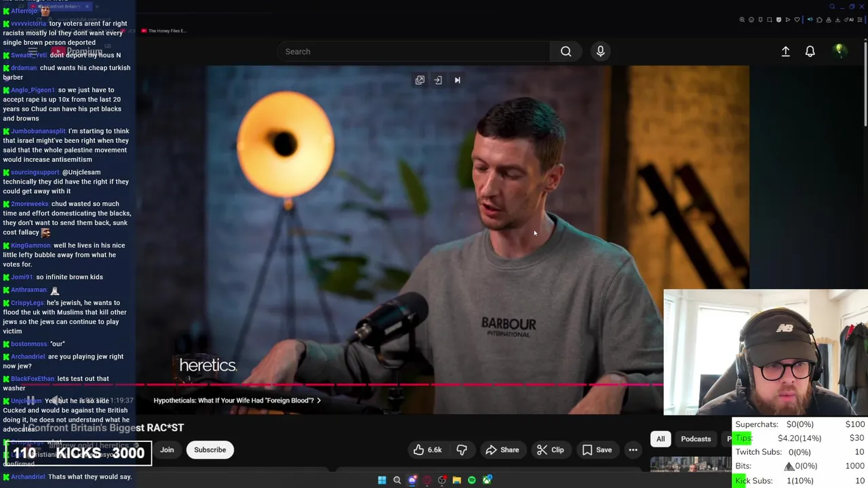Select the Podcasts filter chip

point(696,439)
